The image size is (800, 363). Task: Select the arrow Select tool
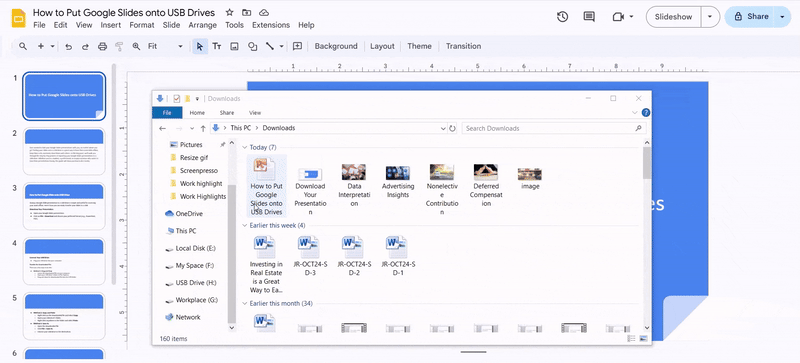pos(200,46)
